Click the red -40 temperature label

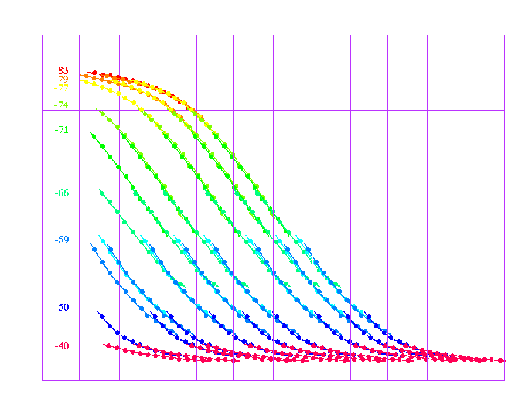point(62,346)
